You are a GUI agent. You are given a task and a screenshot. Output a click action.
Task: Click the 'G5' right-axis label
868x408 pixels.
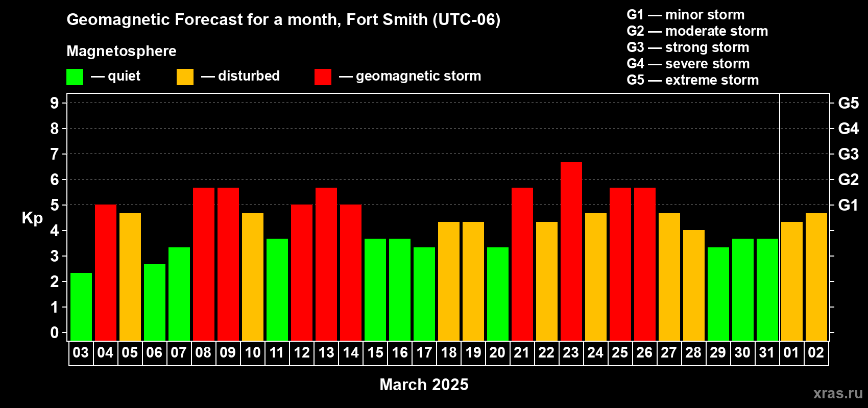849,103
